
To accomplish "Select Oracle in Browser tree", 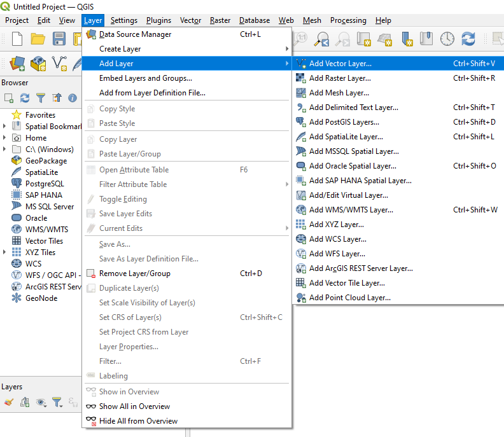I will click(x=36, y=218).
